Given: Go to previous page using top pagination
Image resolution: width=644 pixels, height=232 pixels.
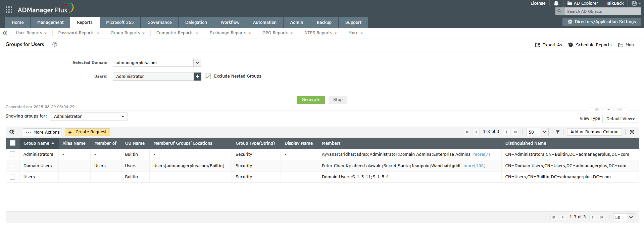Looking at the screenshot, I should [x=476, y=132].
